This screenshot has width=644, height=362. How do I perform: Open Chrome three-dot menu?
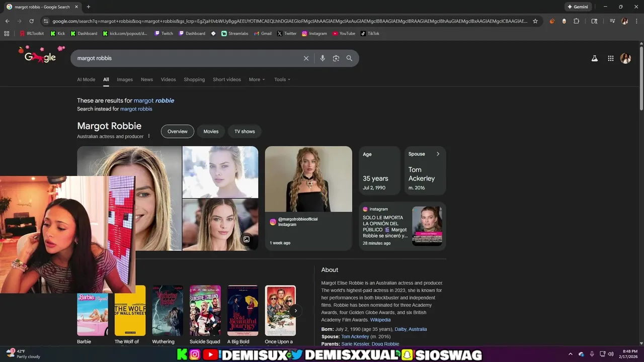click(636, 21)
